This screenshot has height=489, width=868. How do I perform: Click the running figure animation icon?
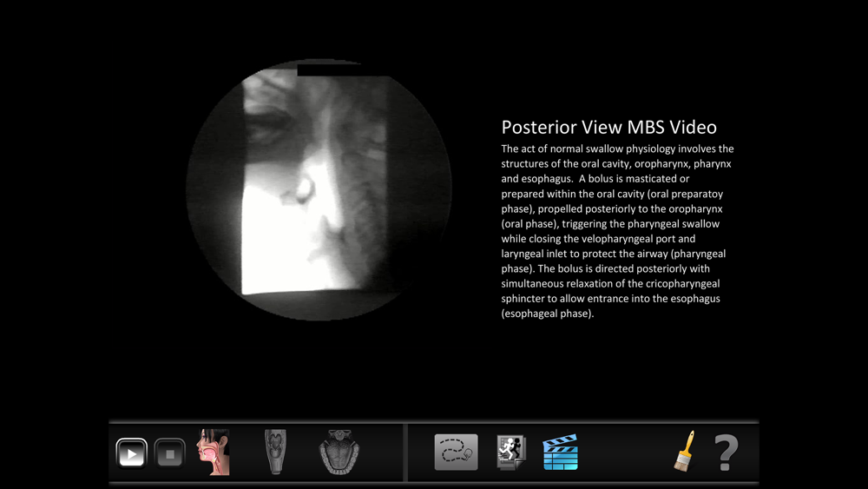(511, 453)
